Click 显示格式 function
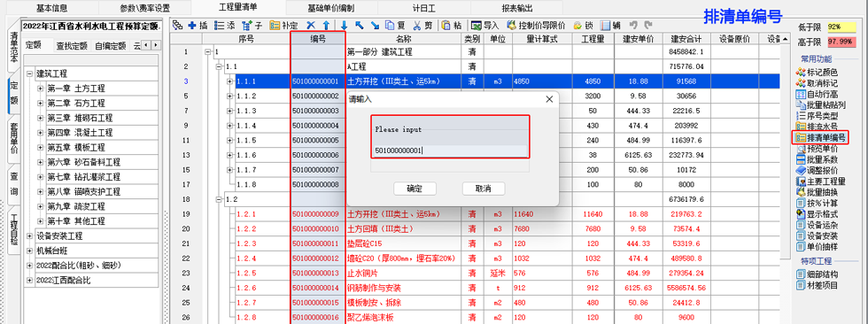Screen dimensions: 868x324 [817, 213]
